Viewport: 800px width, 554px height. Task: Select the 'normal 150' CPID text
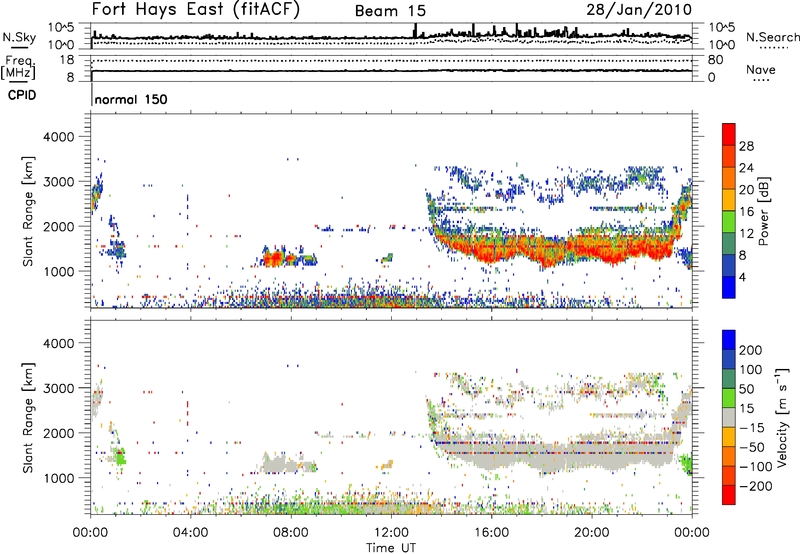click(131, 99)
